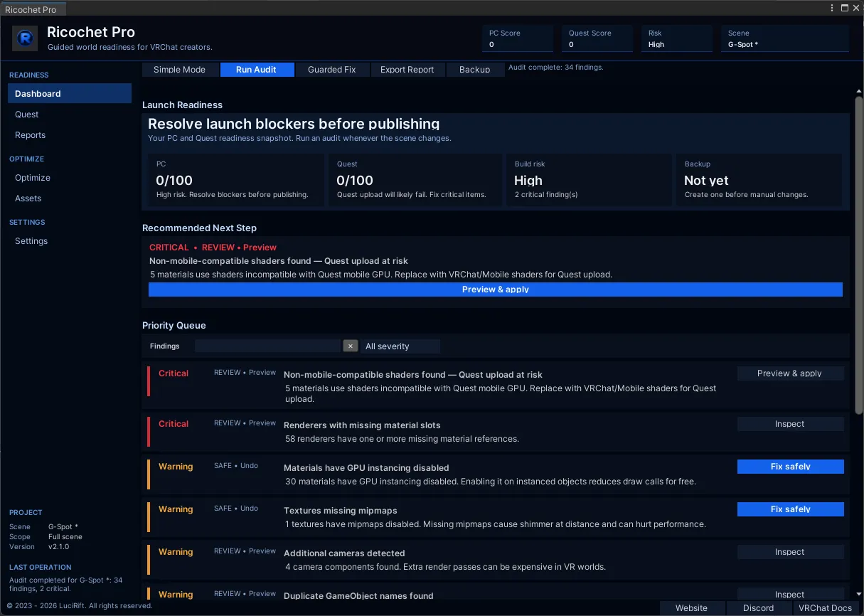Click the last operation audit summary text
The width and height of the screenshot is (864, 616).
pyautogui.click(x=65, y=585)
